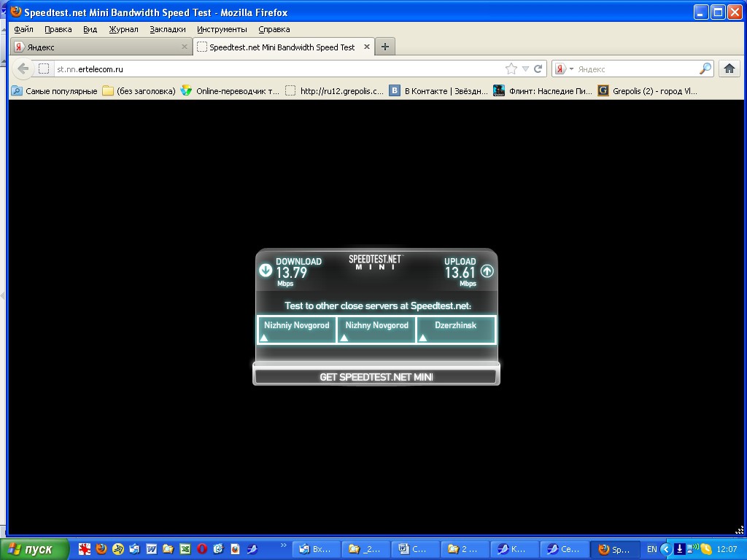Switch to the Word taskbar window

[415, 549]
